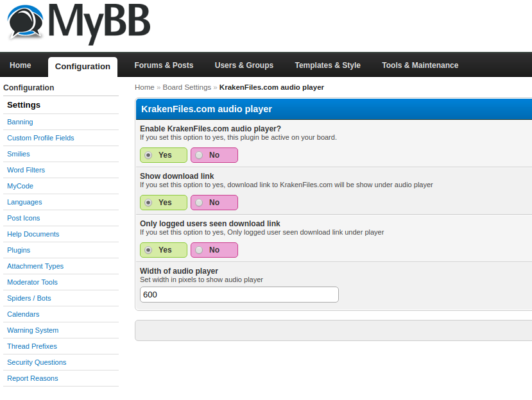The height and width of the screenshot is (400, 532).
Task: Open Security Questions page
Action: pos(37,362)
